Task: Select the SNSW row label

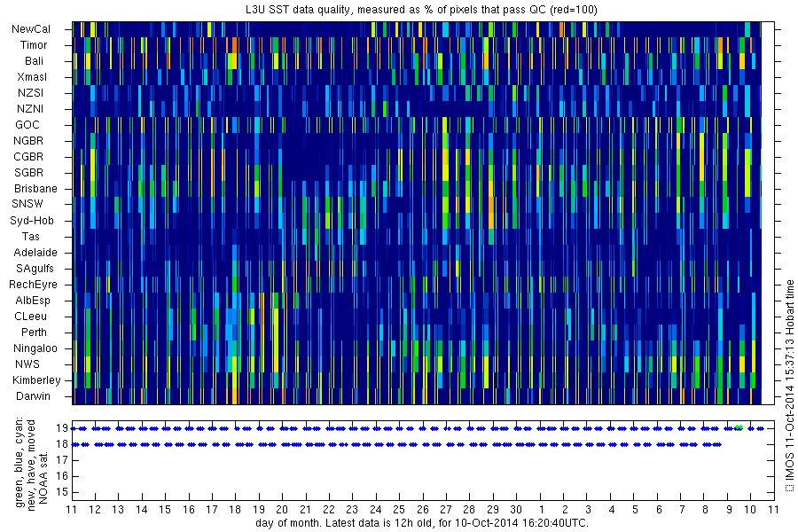Action: [x=27, y=204]
